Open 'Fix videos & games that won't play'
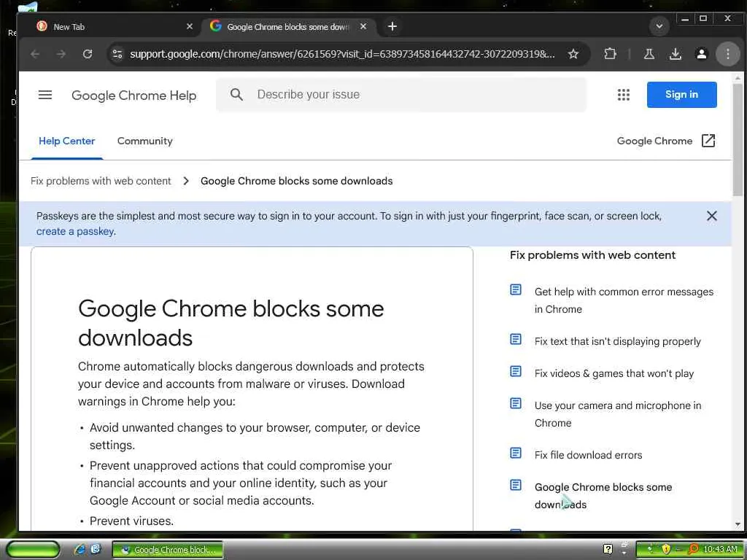 (x=614, y=373)
